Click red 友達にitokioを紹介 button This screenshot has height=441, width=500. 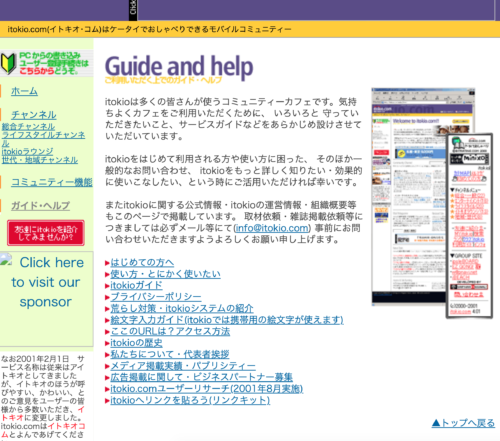pyautogui.click(x=46, y=233)
